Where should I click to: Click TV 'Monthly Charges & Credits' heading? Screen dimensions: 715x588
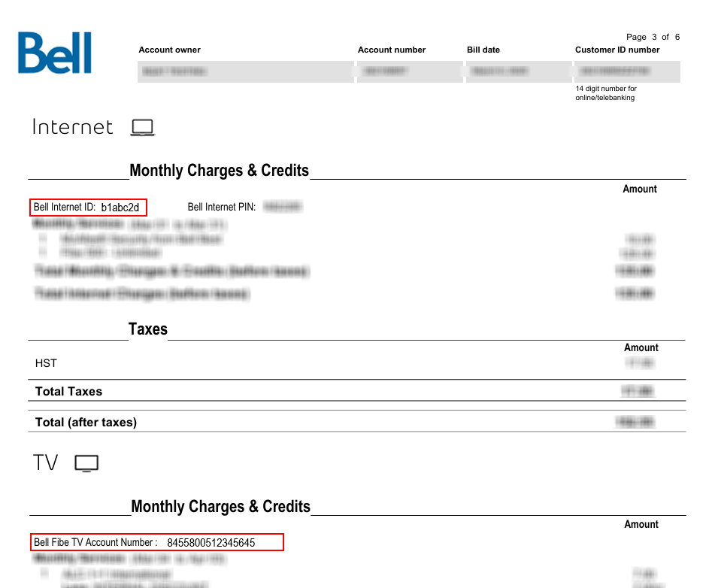click(x=221, y=506)
